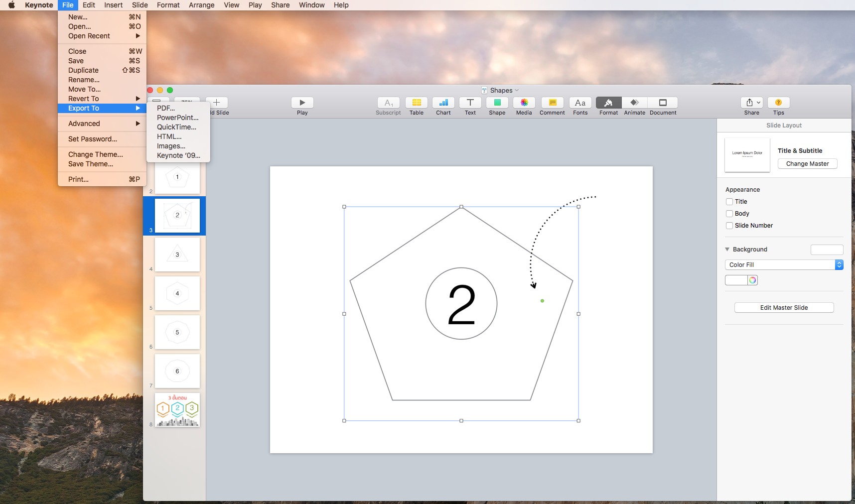Open the Media browser icon

coord(524,104)
